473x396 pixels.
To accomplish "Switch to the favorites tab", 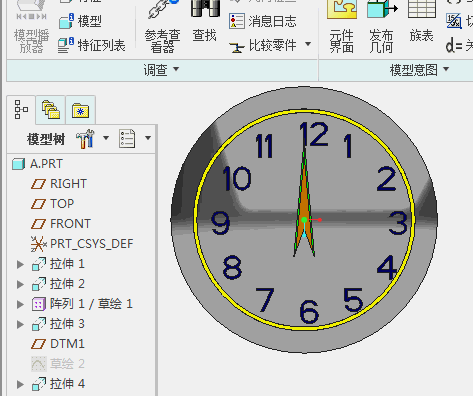I will click(80, 110).
